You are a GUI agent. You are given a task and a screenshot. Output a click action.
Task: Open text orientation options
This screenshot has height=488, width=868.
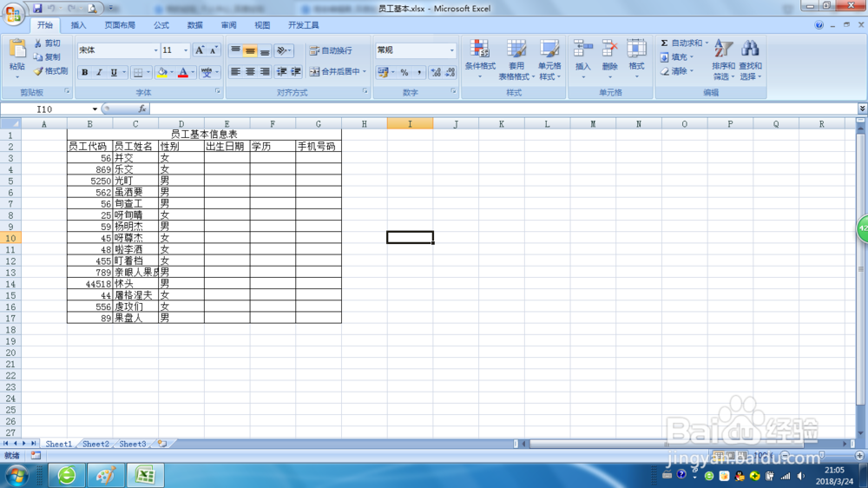(x=284, y=51)
